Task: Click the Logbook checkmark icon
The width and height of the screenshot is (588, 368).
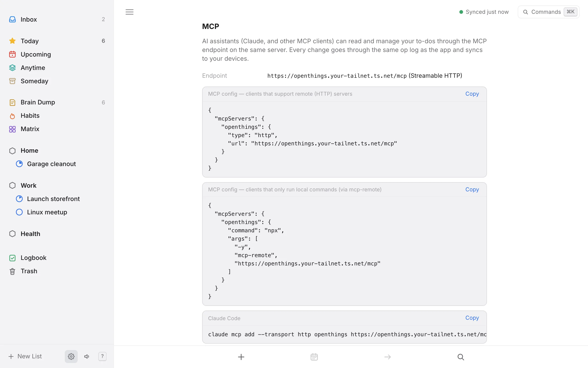Action: [12, 258]
